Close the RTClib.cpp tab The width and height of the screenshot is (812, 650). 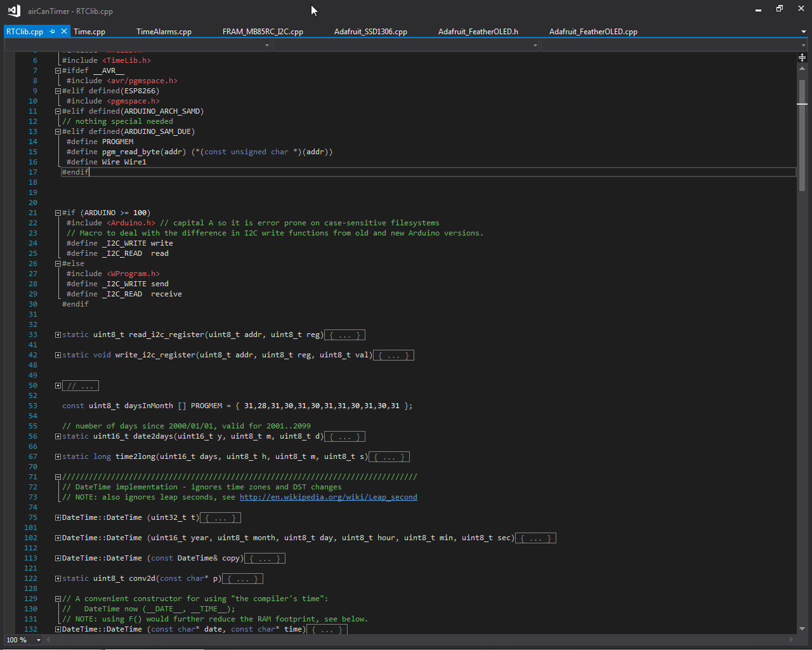[x=65, y=31]
